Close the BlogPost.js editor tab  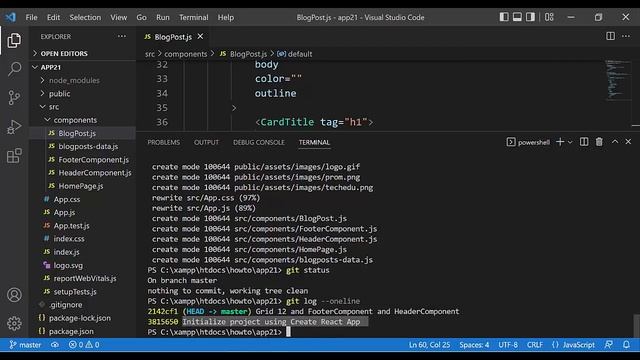[200, 36]
